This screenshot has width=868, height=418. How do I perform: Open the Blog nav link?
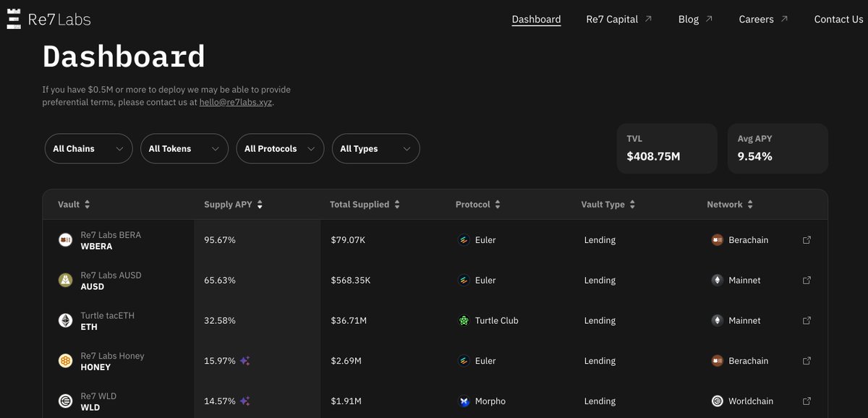coord(696,20)
